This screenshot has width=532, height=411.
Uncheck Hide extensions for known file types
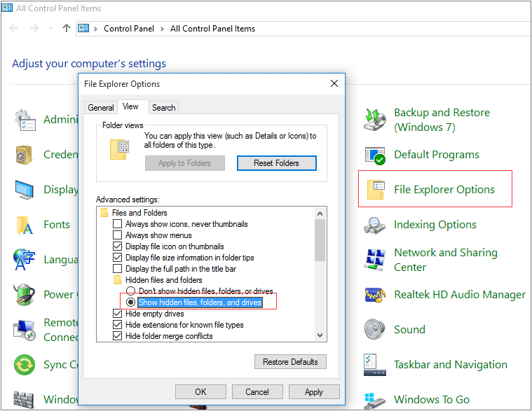coord(118,325)
